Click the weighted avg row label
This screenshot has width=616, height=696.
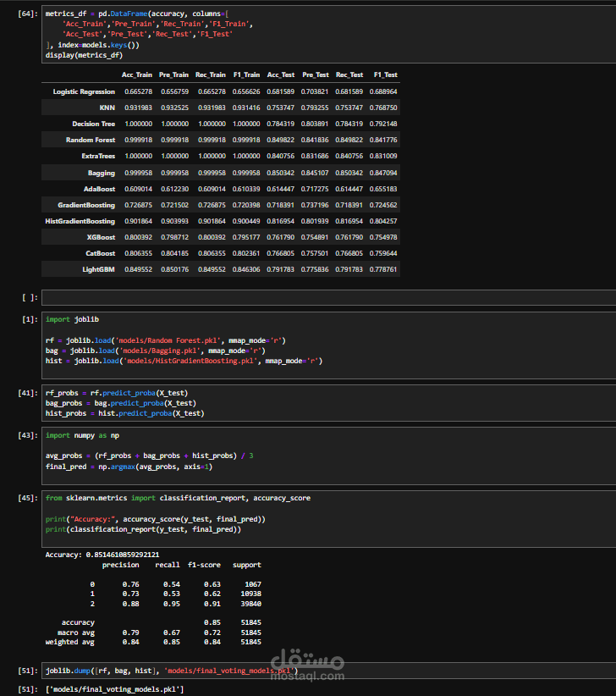pos(69,642)
